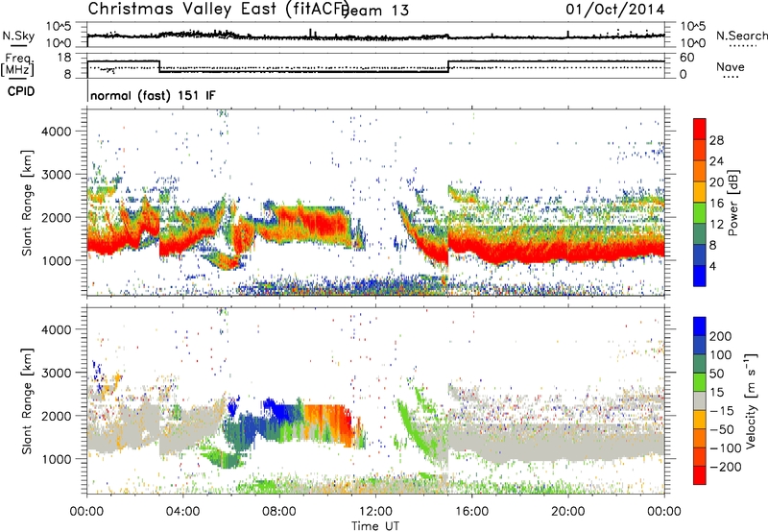Click the '200' label on the velocity colorbar
Image resolution: width=768 pixels, height=532 pixels.
click(721, 336)
